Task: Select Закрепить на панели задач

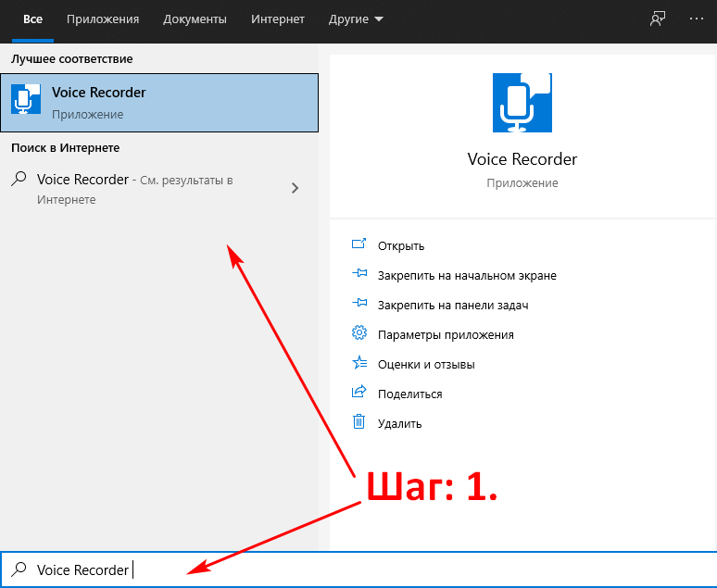Action: 453,305
